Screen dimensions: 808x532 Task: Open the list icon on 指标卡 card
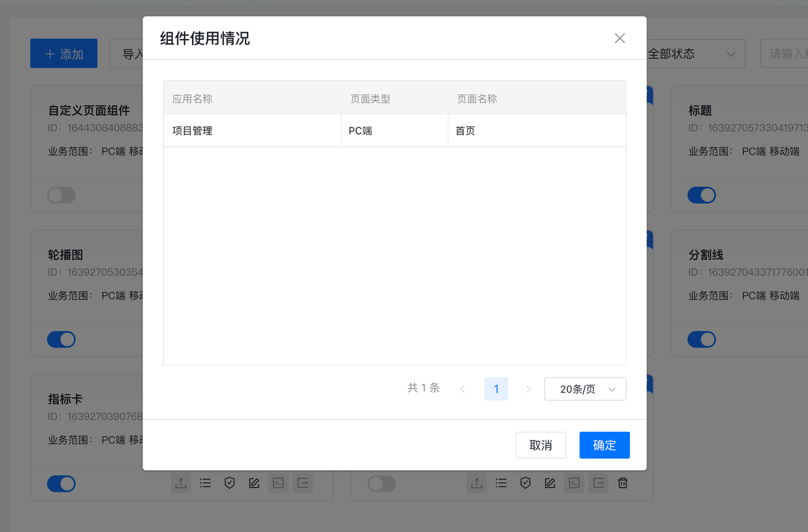pyautogui.click(x=205, y=483)
